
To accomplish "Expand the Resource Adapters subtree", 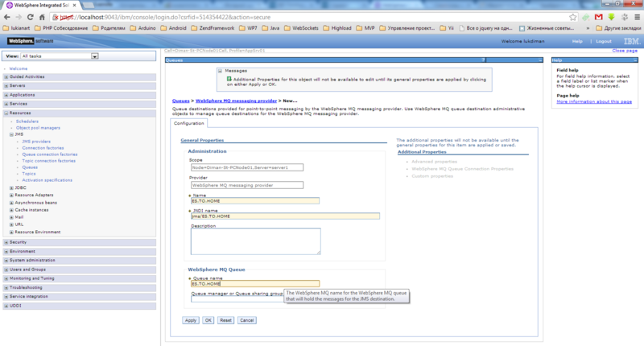I will [11, 196].
